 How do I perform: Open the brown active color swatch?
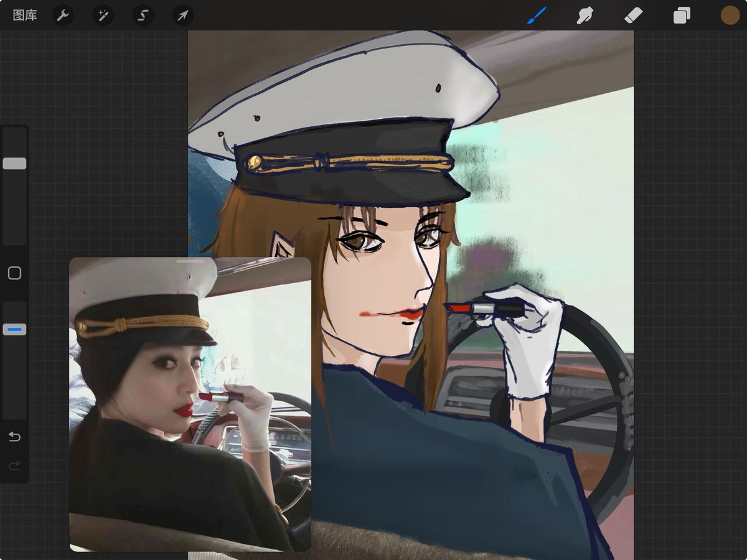730,16
